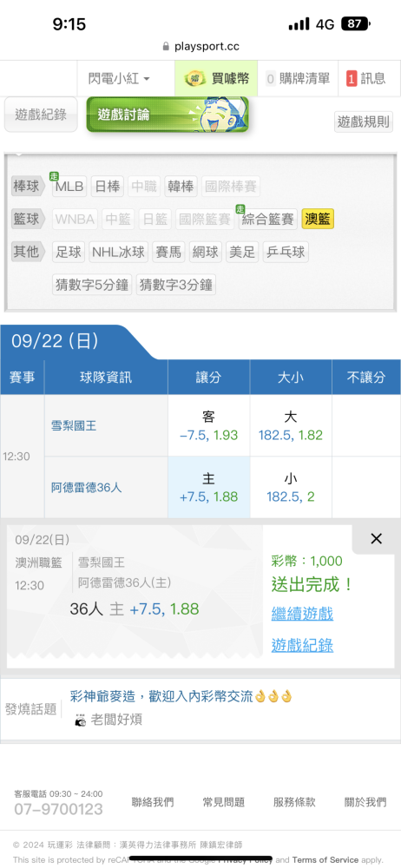This screenshot has height=868, width=401.
Task: Select 大 182.5 over option
Action: coord(291,425)
